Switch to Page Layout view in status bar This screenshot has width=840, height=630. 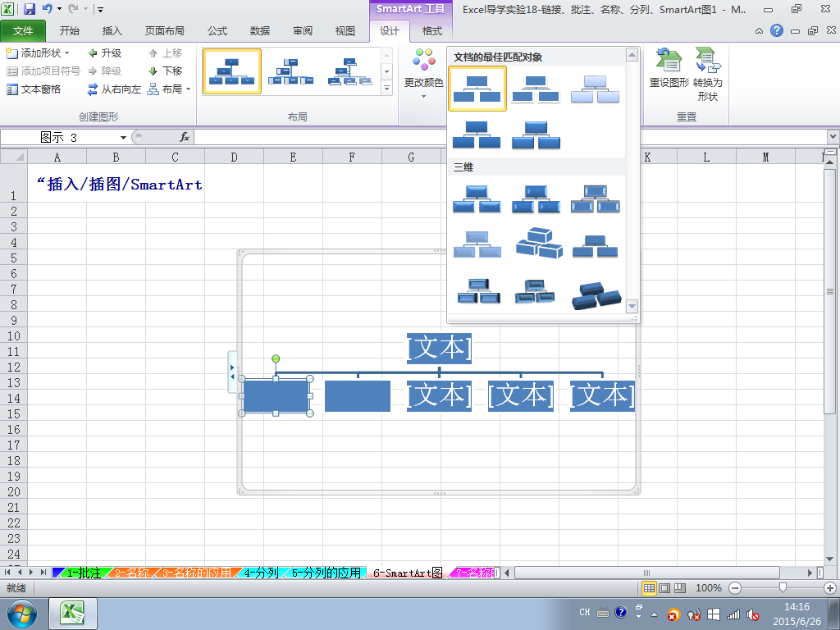[664, 587]
